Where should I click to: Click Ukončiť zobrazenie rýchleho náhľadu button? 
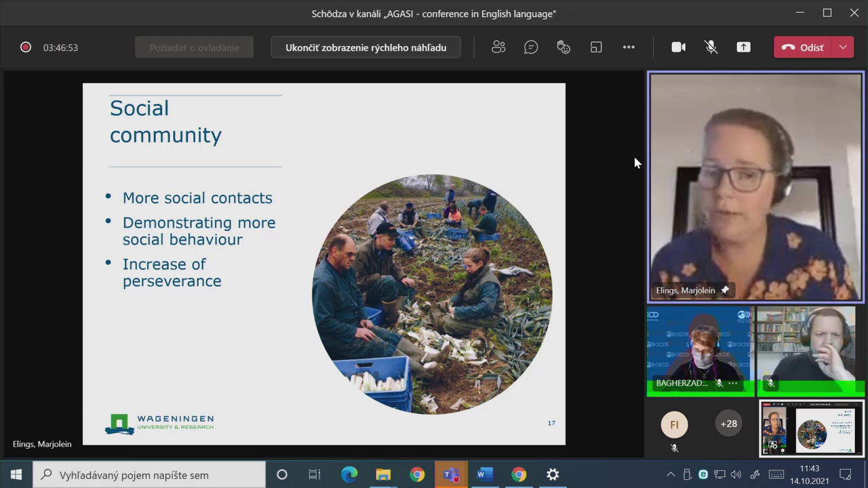pyautogui.click(x=366, y=47)
